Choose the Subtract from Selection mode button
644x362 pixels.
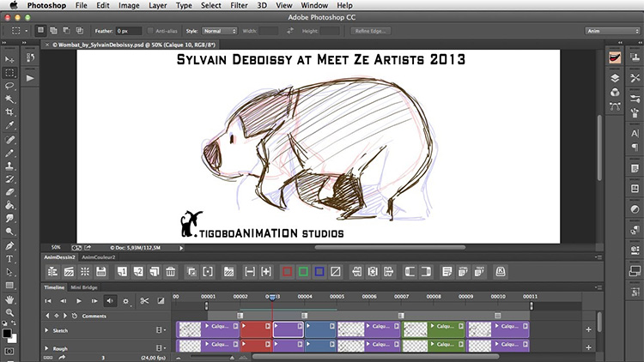(66, 30)
